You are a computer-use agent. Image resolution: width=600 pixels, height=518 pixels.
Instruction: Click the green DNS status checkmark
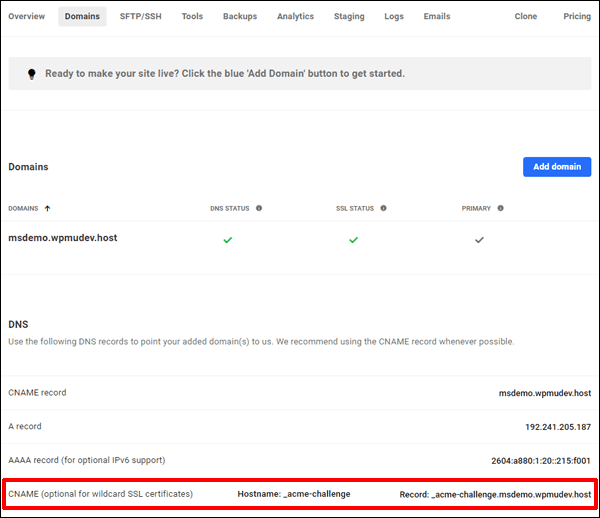tap(228, 240)
